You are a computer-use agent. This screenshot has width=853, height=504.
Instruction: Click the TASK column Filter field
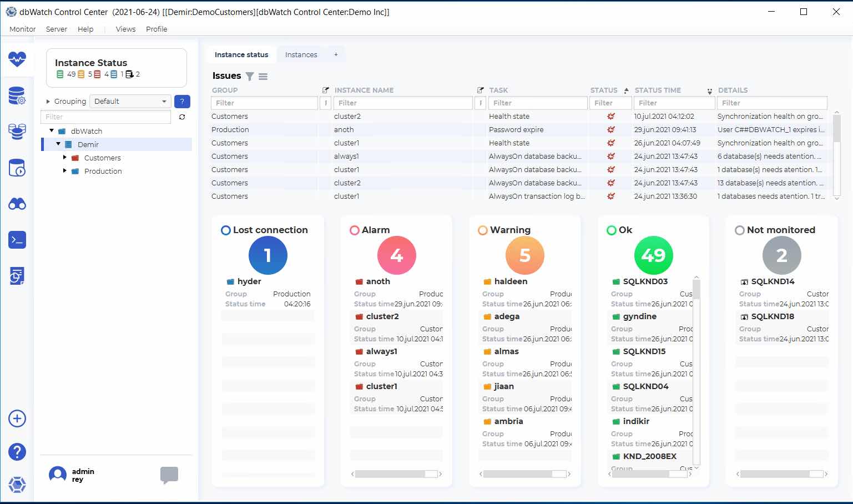click(538, 103)
